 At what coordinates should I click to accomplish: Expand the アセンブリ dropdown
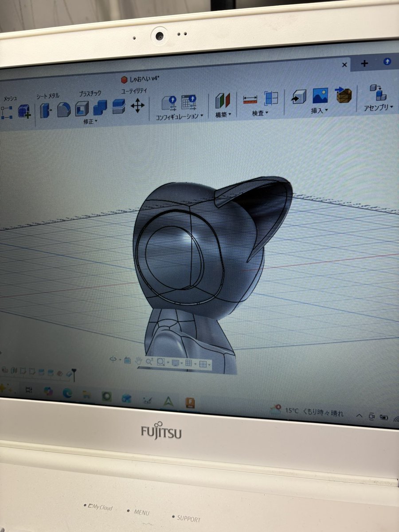pos(378,107)
